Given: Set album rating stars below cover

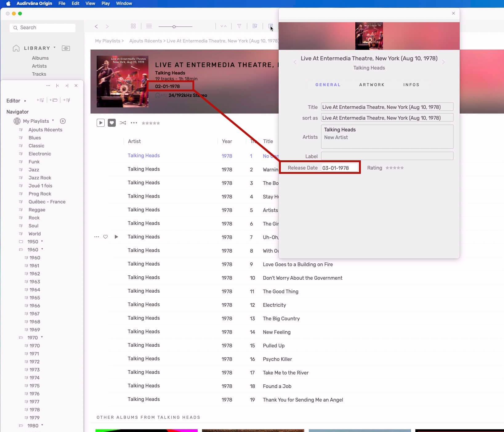Looking at the screenshot, I should (x=151, y=123).
